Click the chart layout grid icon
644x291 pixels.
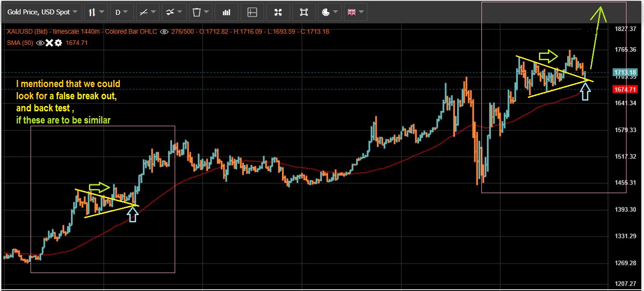pos(252,12)
